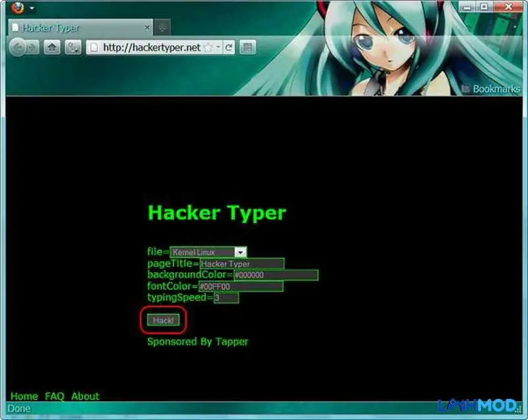Click the grid icon right of the address bar
This screenshot has height=420, width=528.
(x=246, y=48)
